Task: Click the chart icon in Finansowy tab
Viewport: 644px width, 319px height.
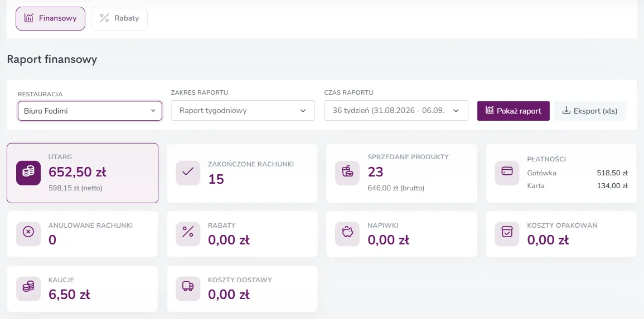Action: pyautogui.click(x=29, y=18)
